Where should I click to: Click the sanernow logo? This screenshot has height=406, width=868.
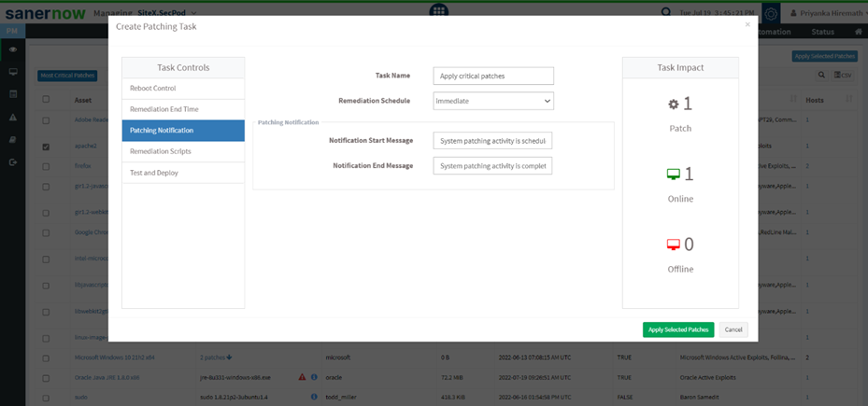pos(45,13)
